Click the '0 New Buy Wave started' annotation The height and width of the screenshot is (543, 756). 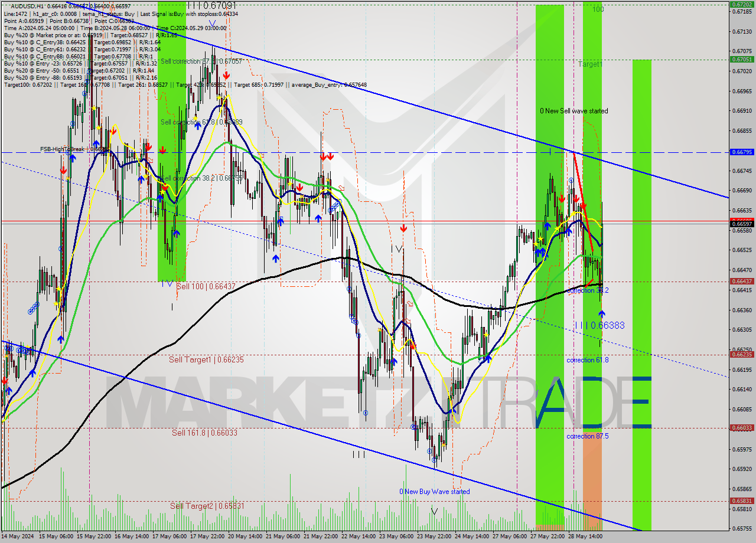click(x=435, y=492)
